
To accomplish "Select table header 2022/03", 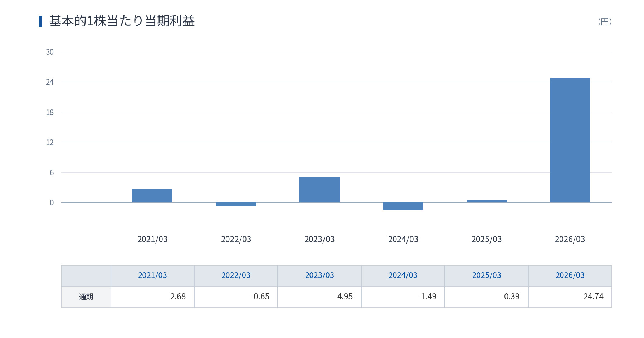I will click(236, 275).
